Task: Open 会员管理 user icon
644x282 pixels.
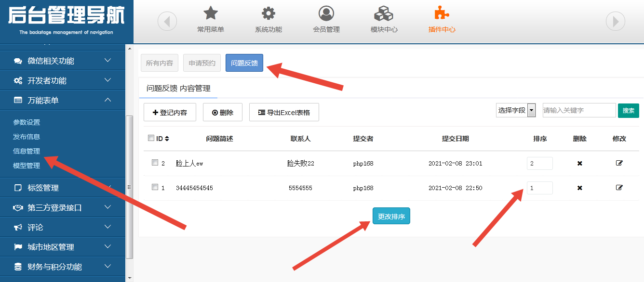Action: (x=326, y=13)
